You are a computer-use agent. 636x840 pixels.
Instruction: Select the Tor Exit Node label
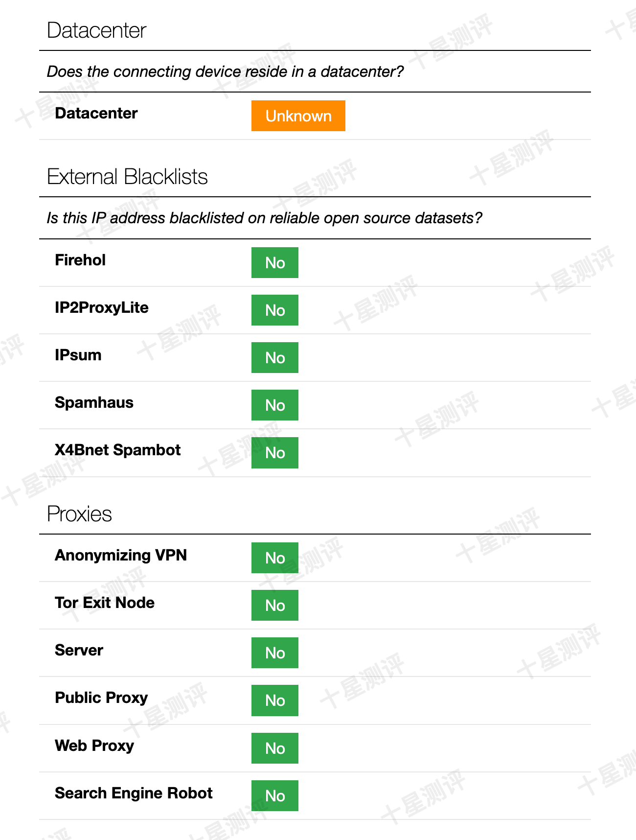pos(105,603)
